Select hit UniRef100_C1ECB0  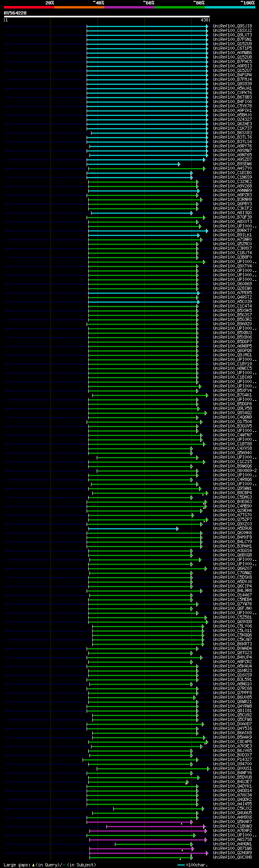click(x=232, y=173)
